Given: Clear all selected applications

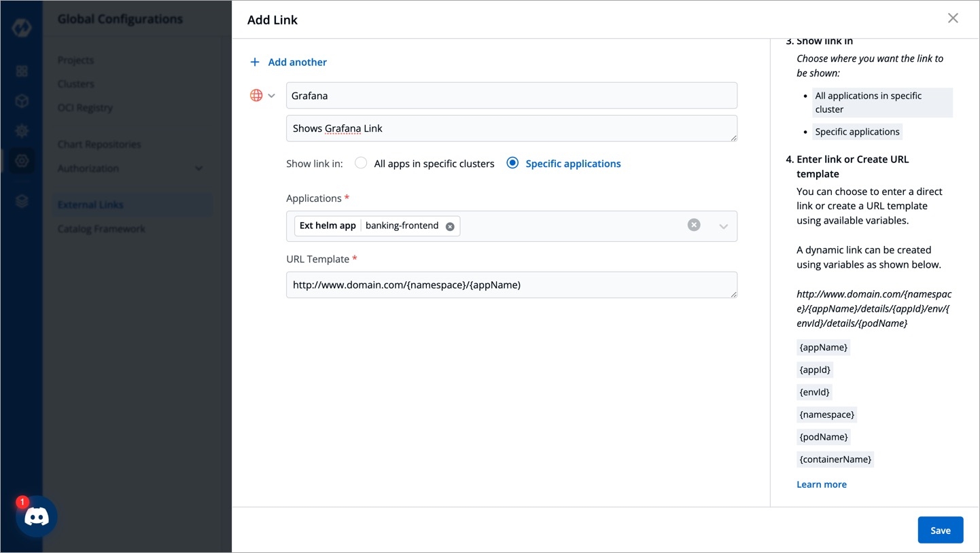Looking at the screenshot, I should 693,225.
